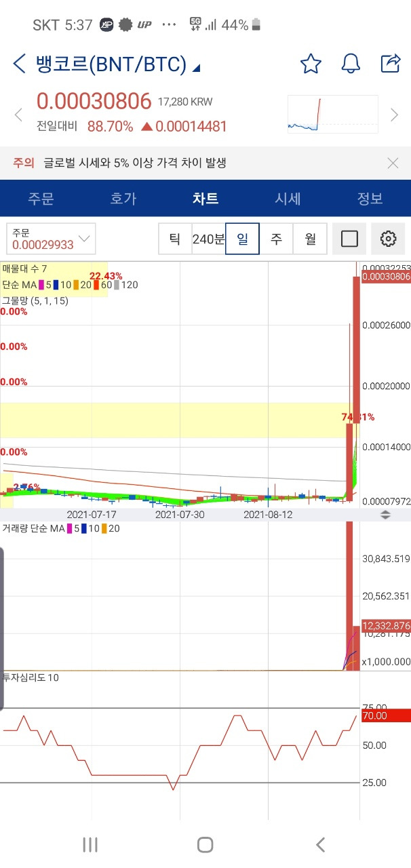Open Android recent apps button
This screenshot has width=411, height=868.
tap(90, 844)
